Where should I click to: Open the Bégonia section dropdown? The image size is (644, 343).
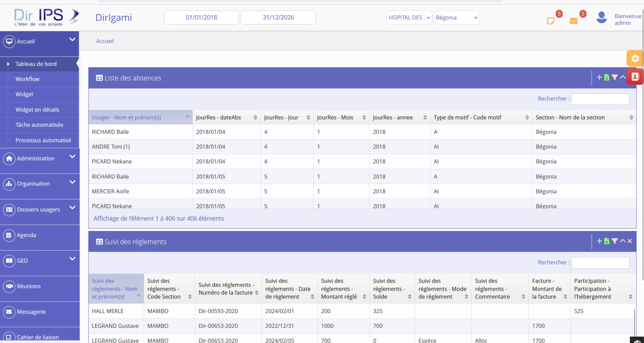(x=457, y=17)
